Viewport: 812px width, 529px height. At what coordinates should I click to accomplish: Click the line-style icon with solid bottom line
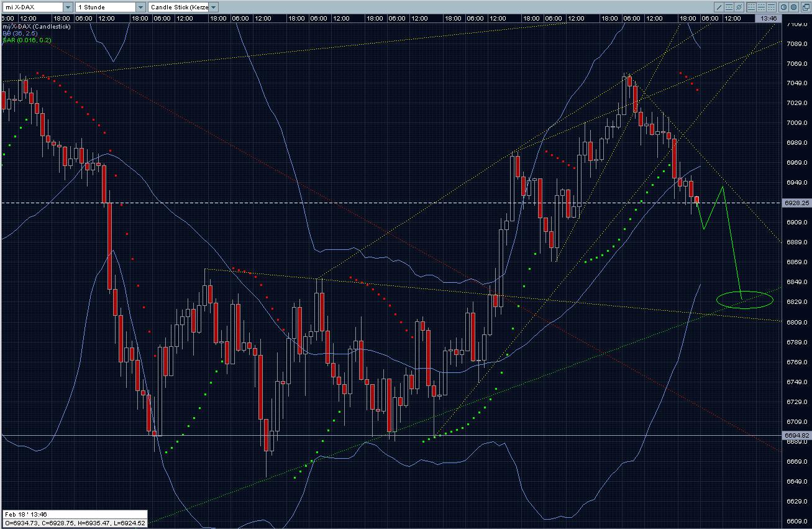point(752,7)
